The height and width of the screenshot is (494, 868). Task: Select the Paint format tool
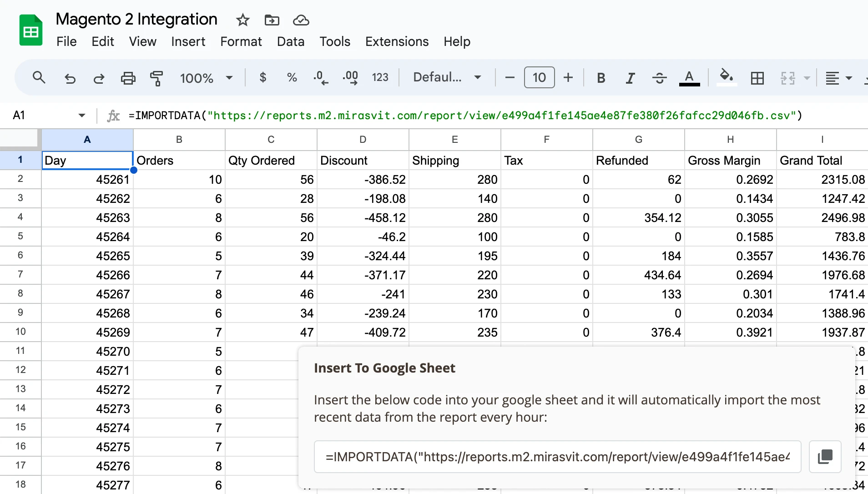tap(156, 77)
